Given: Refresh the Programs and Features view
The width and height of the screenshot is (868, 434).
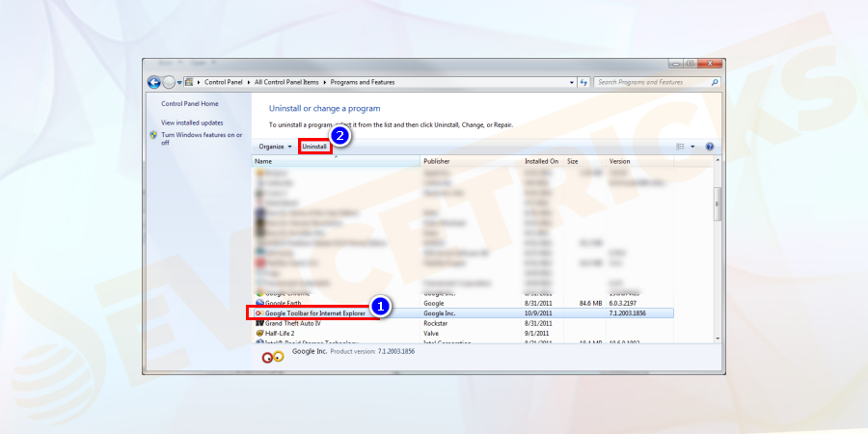Looking at the screenshot, I should click(x=583, y=83).
